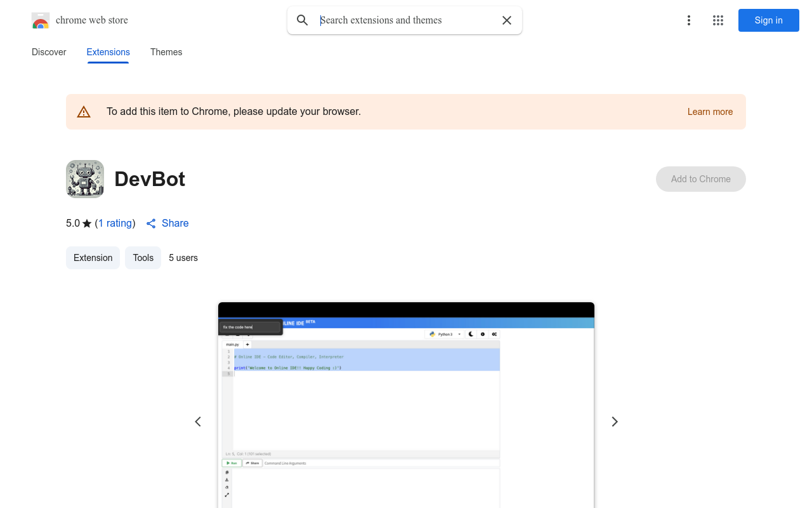Show previous screenshot with left arrow
This screenshot has height=508, width=812.
(x=198, y=422)
